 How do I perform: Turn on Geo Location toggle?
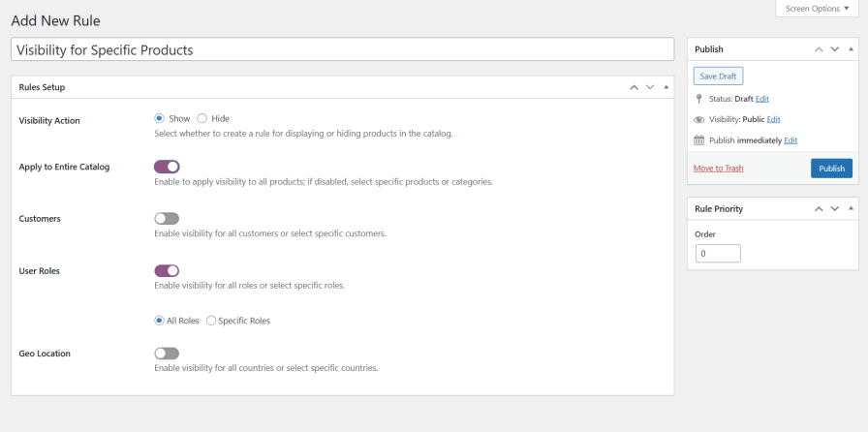tap(167, 354)
